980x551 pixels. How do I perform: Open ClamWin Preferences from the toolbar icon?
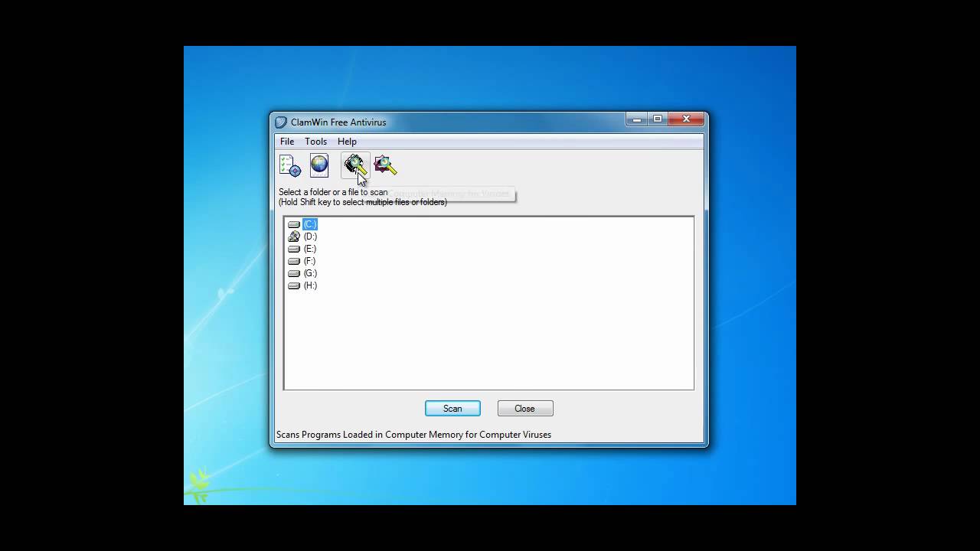[290, 165]
